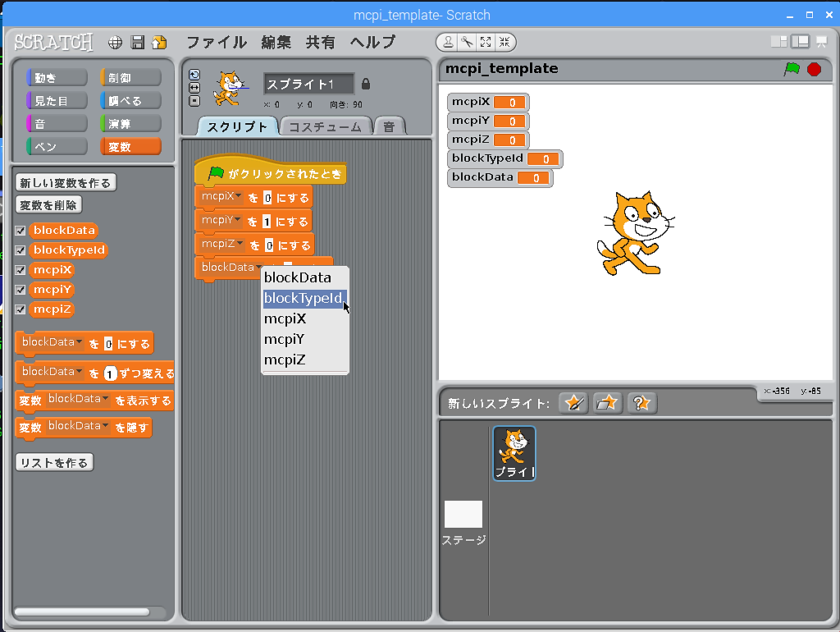Image resolution: width=840 pixels, height=632 pixels.
Task: Select the 動き block category
Action: pos(57,78)
